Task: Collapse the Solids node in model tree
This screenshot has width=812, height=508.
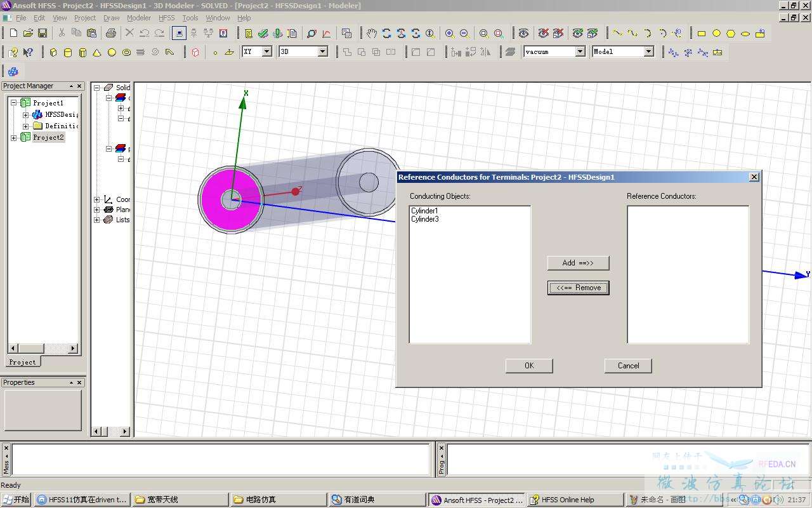Action: (97, 88)
